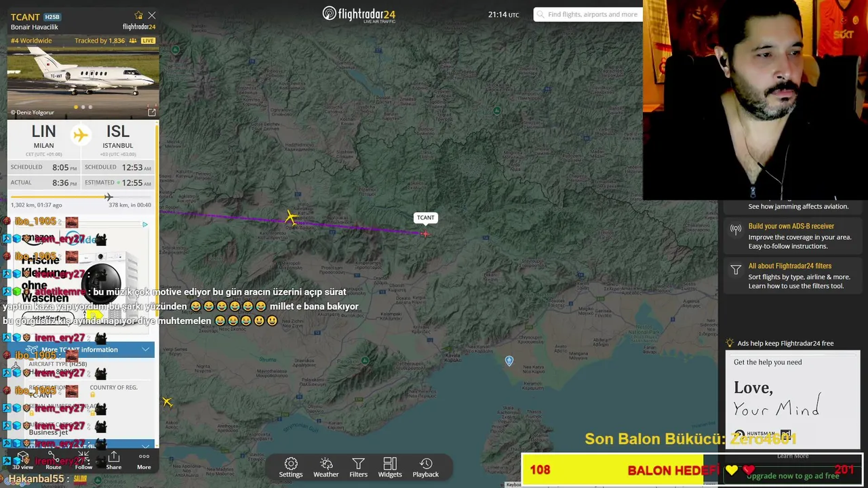This screenshot has height=488, width=868.
Task: Click locked COUNTRY OF REG. field
Action: pyautogui.click(x=113, y=391)
